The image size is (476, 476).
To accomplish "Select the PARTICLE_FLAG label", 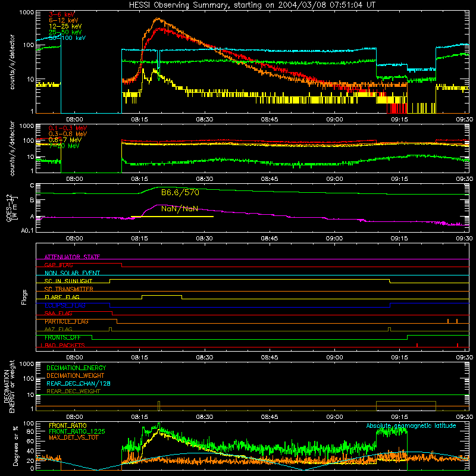I will (x=67, y=321).
